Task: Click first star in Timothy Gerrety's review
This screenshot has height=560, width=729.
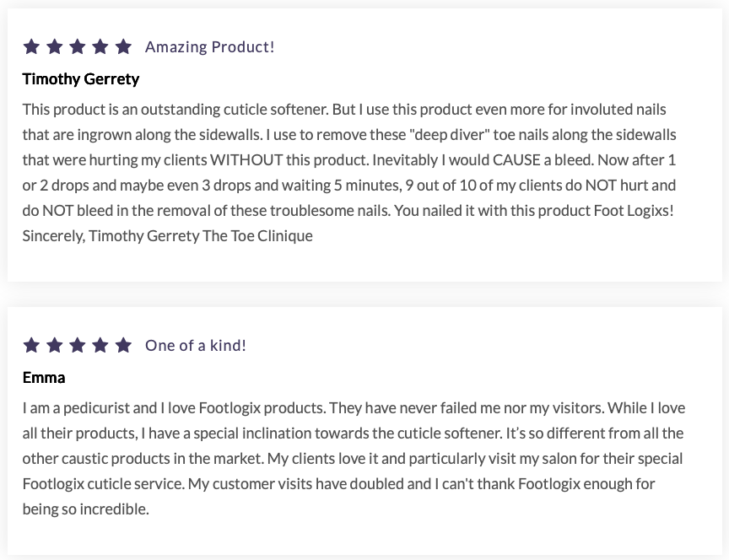Action: click(x=31, y=46)
